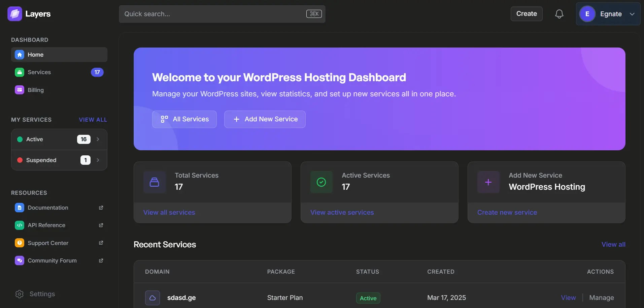Click the 17 badge next to Services

point(97,72)
